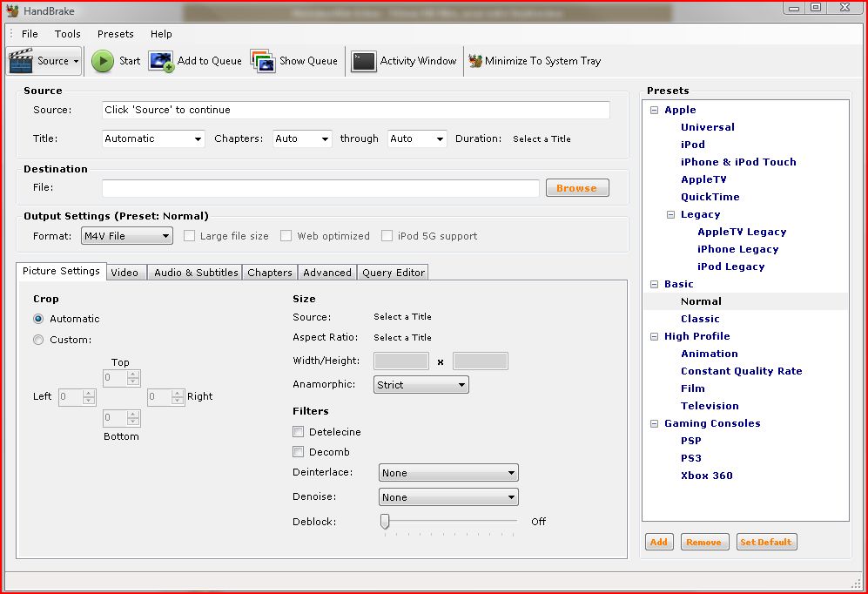Open the Presets menu

pos(116,34)
